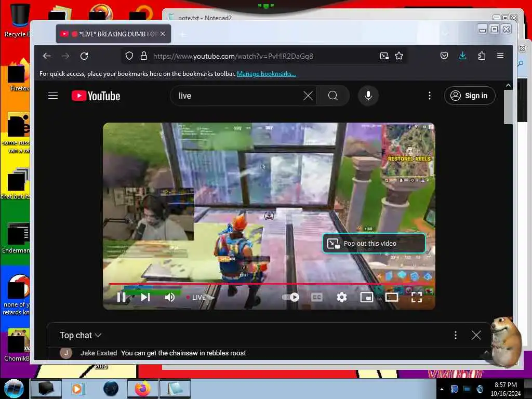Screen dimensions: 532x399
Task: Switch to miniplayer mode
Action: pos(366,298)
